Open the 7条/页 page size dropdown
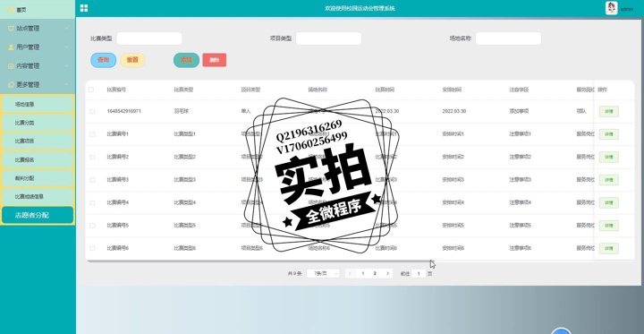The width and height of the screenshot is (644, 334). click(323, 273)
